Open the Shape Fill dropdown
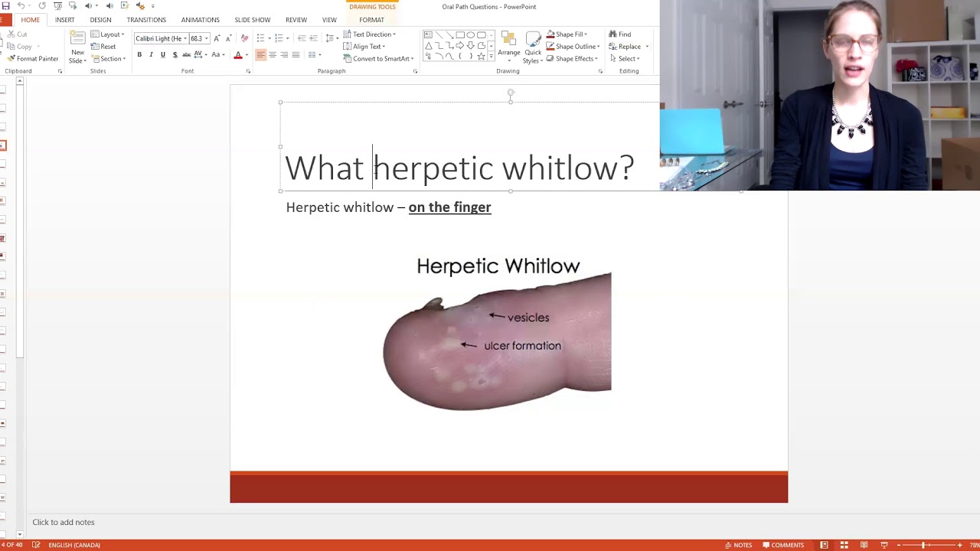Image resolution: width=980 pixels, height=551 pixels. pyautogui.click(x=567, y=34)
